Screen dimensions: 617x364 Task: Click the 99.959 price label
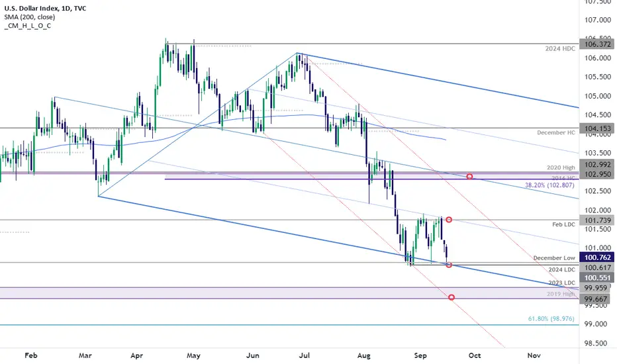[x=596, y=288]
